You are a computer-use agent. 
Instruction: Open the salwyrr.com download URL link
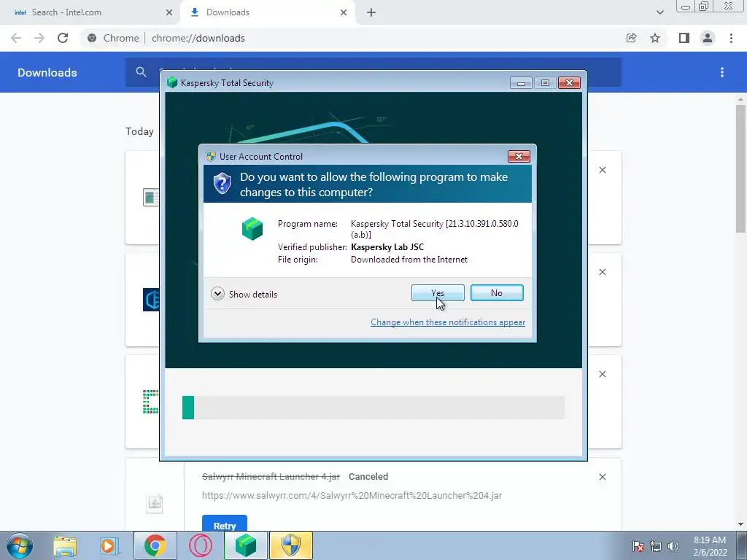[x=352, y=495]
